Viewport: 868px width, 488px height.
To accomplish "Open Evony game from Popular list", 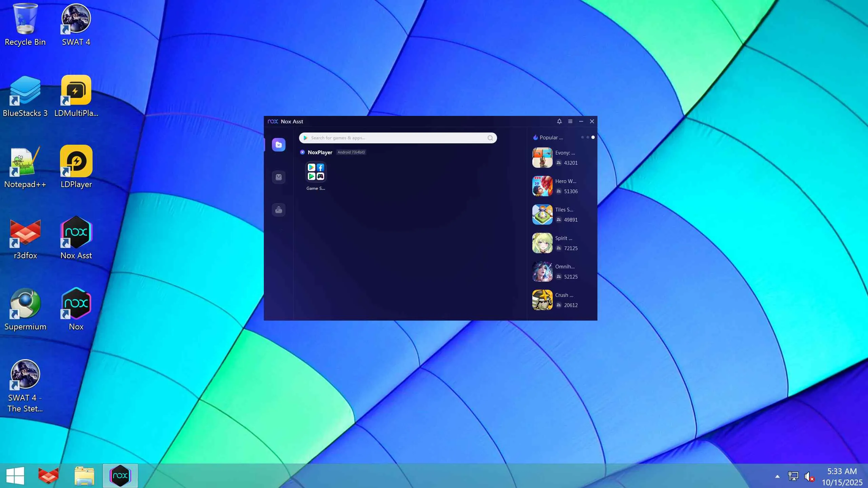I will [x=542, y=158].
